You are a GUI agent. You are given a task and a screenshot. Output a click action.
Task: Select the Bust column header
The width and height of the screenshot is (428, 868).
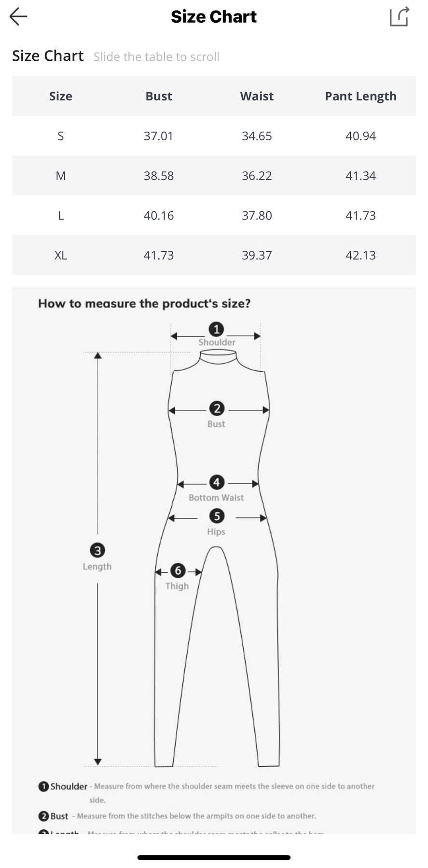(x=159, y=96)
